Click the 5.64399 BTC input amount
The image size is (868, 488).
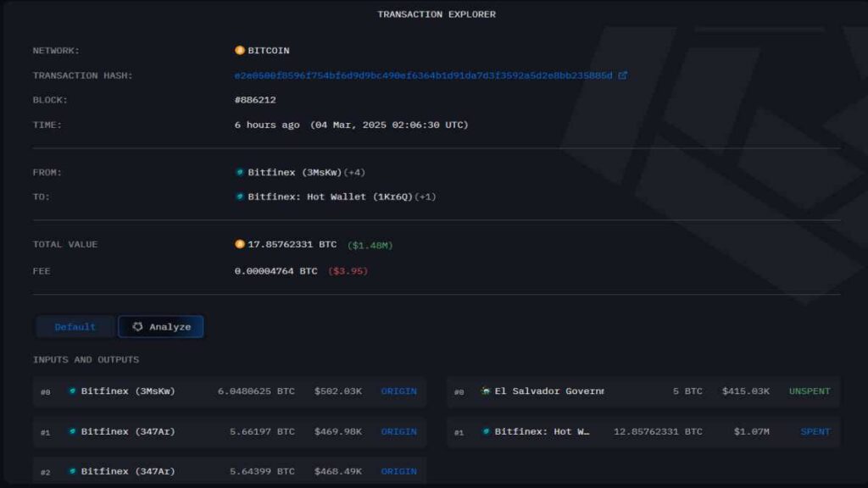click(262, 471)
